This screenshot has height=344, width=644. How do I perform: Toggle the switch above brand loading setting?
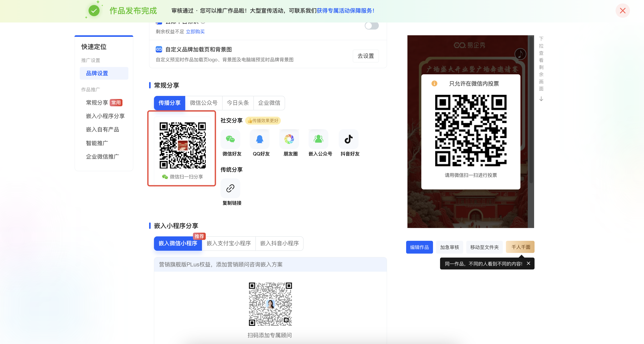point(372,26)
